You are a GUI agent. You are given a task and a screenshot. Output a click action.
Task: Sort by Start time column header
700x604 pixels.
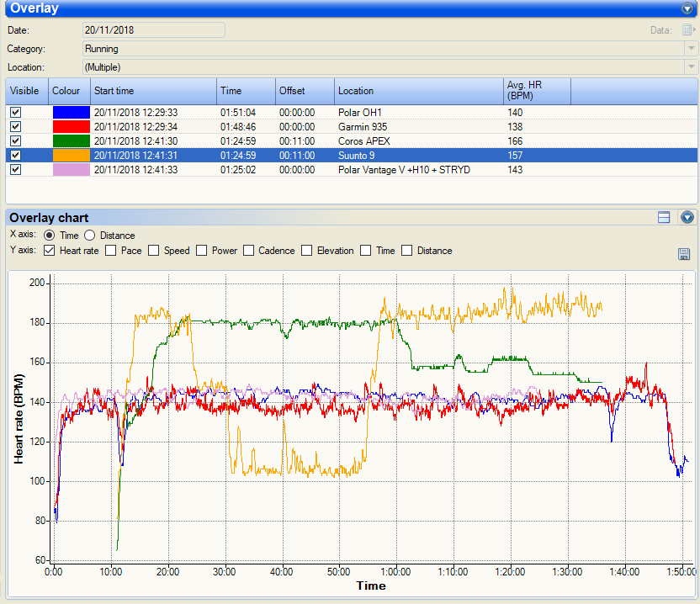pyautogui.click(x=153, y=91)
